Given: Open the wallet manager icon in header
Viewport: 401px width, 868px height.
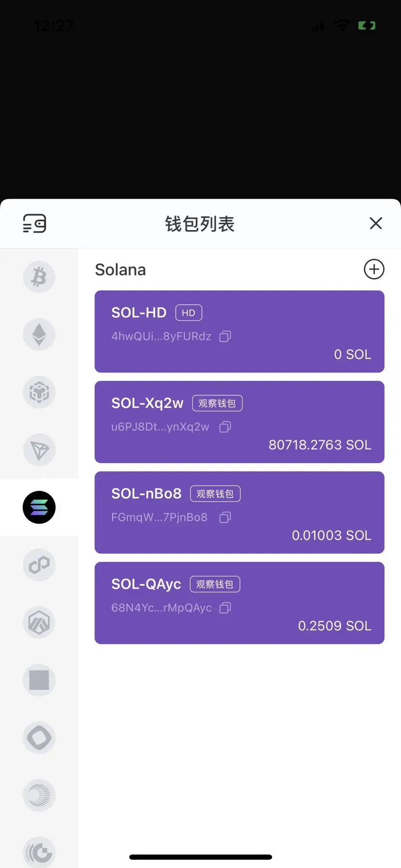Looking at the screenshot, I should pos(34,224).
